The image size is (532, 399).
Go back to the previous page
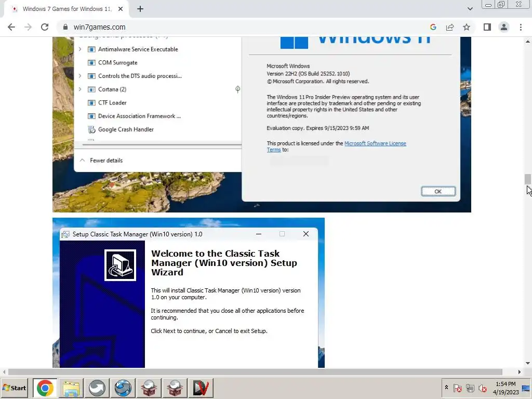point(11,27)
